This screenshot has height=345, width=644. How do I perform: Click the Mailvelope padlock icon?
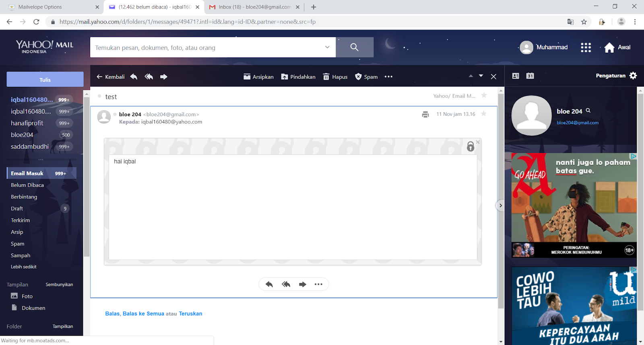click(471, 146)
